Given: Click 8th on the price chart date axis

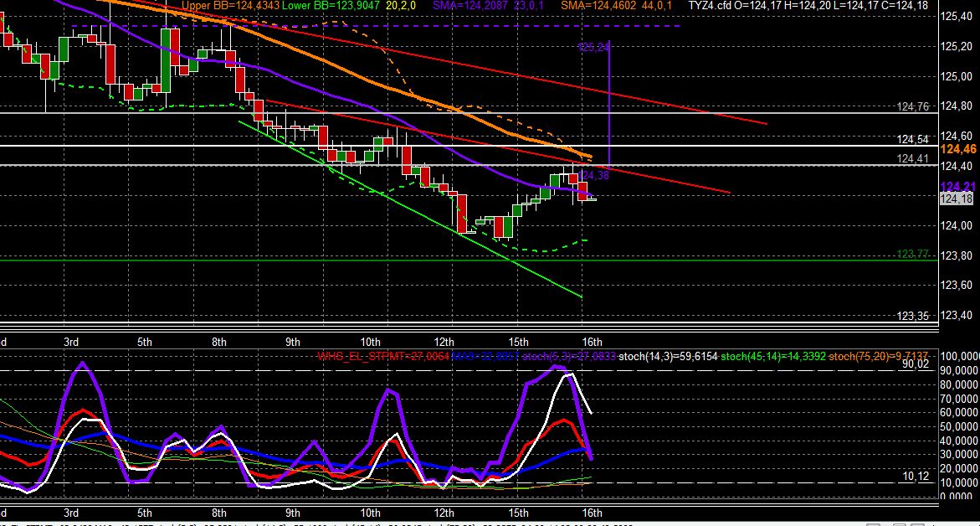Looking at the screenshot, I should [218, 342].
